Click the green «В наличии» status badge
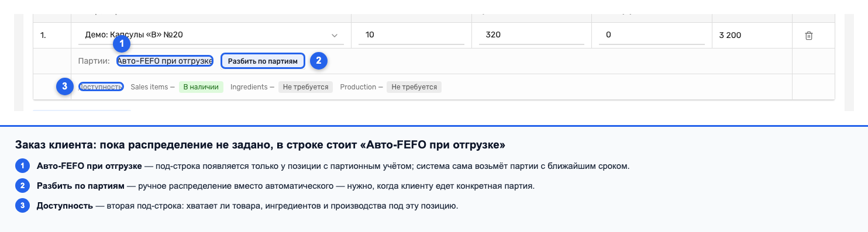The height and width of the screenshot is (232, 868). click(x=201, y=87)
